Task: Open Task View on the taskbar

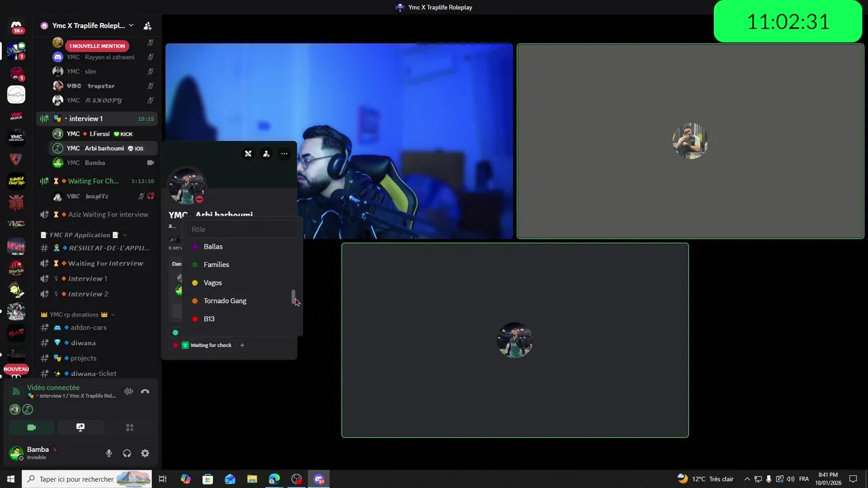Action: 163,479
